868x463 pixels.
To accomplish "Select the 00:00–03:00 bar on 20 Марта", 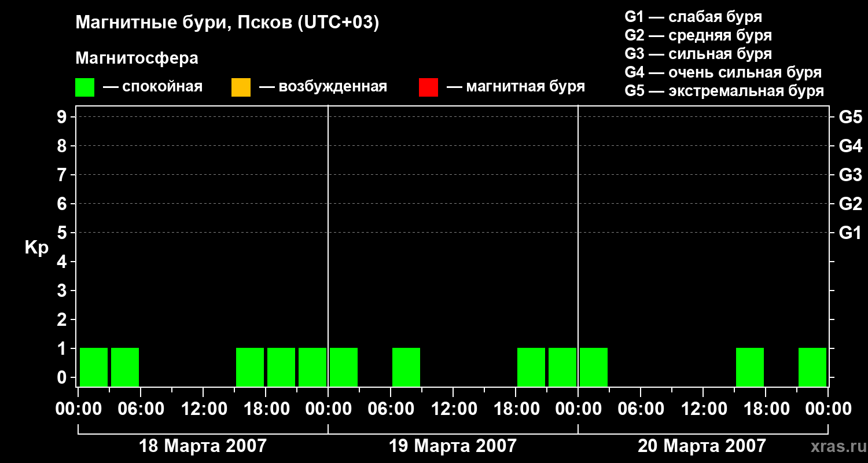I will pos(594,367).
